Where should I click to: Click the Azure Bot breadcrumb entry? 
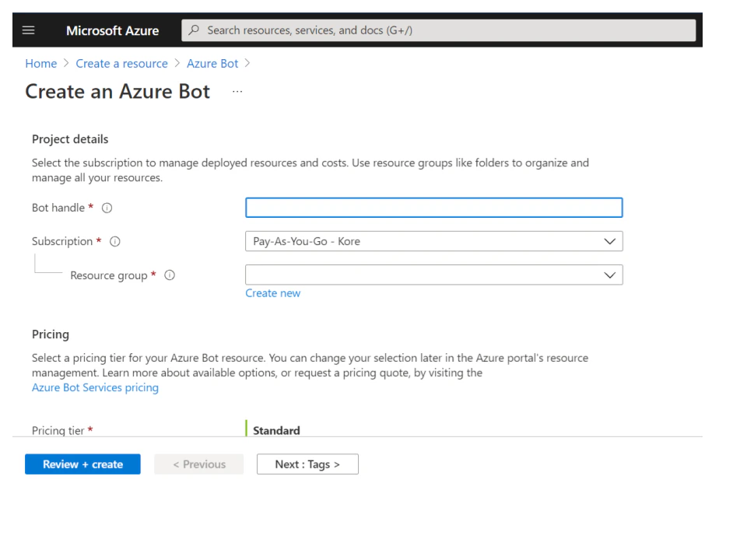(212, 63)
